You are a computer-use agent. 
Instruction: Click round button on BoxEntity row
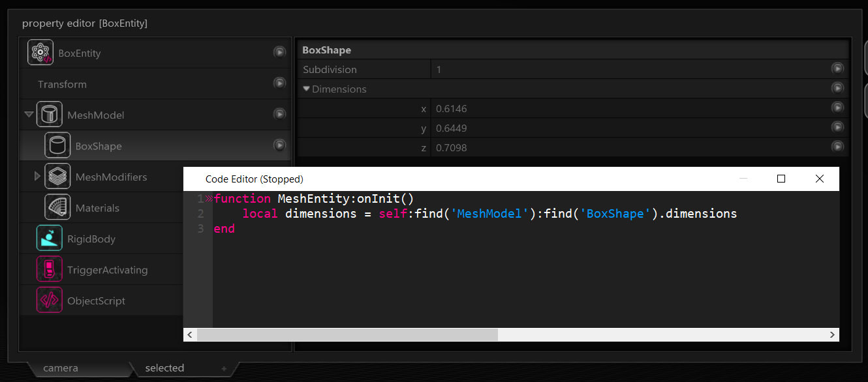click(x=279, y=52)
